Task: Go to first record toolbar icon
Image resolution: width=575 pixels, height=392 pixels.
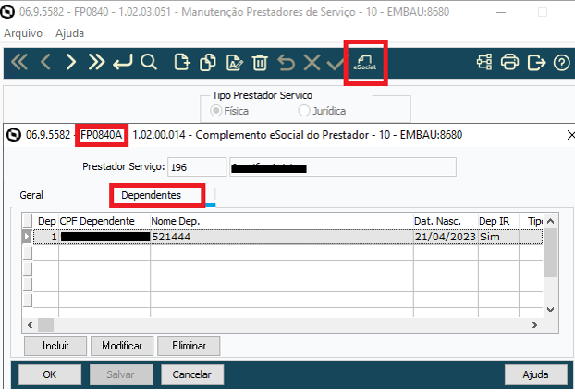Action: point(19,62)
